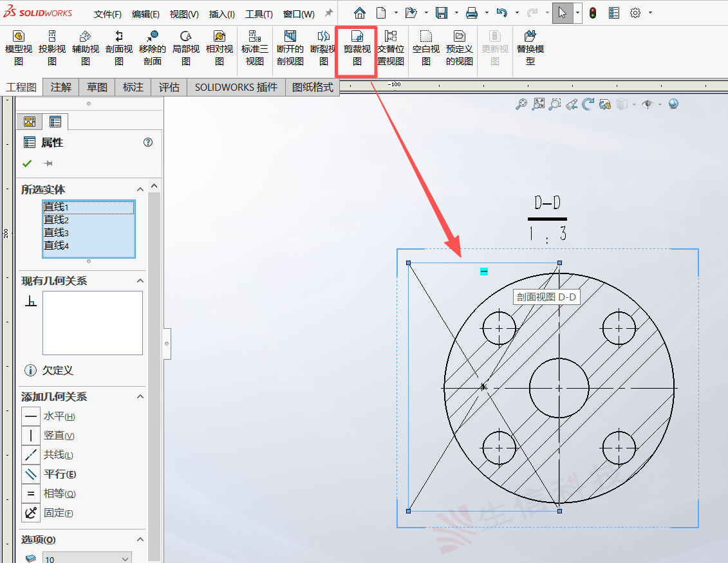This screenshot has height=563, width=728.
Task: Open the dropdown arrow next to Options gear
Action: pos(651,13)
